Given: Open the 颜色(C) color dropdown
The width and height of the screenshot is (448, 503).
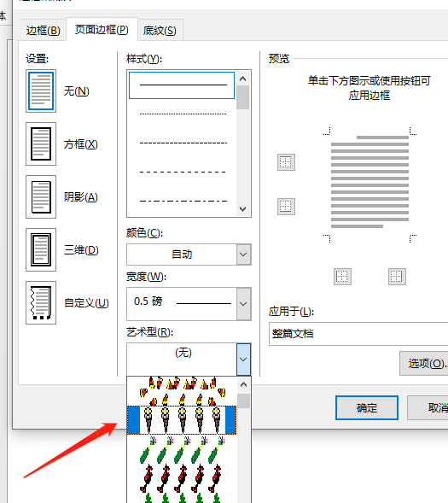Looking at the screenshot, I should [243, 254].
